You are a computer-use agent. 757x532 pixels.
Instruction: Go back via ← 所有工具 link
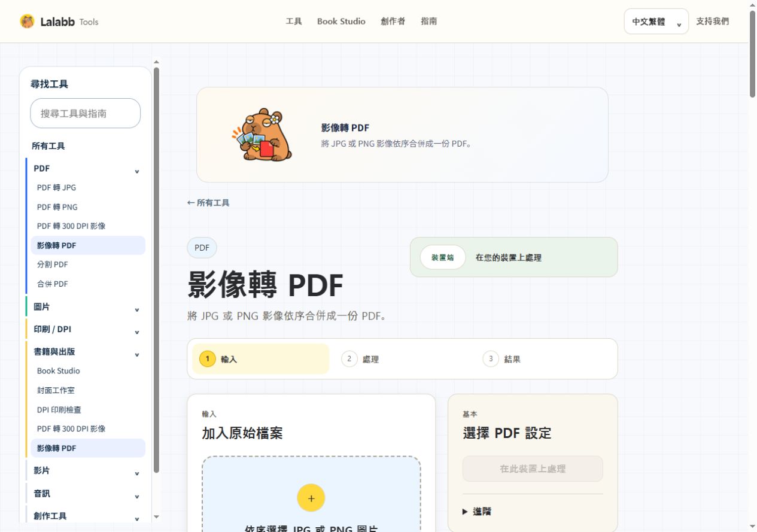point(208,203)
